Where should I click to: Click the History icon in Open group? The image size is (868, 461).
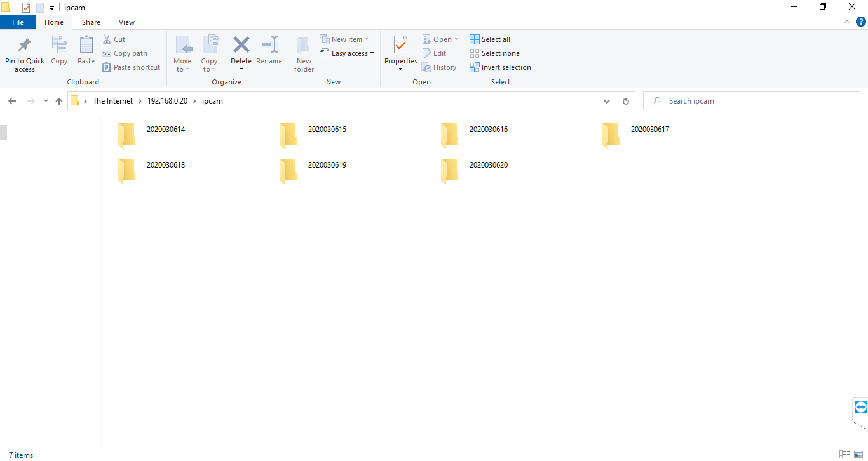[x=439, y=67]
